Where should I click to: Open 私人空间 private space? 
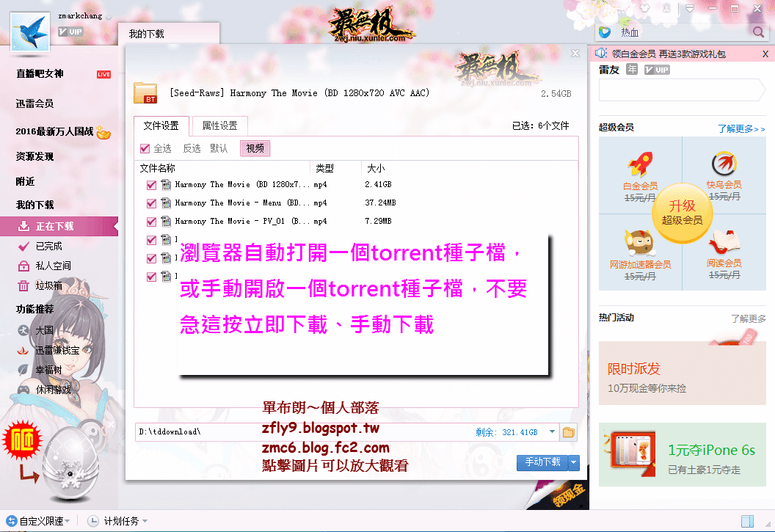pos(53,266)
